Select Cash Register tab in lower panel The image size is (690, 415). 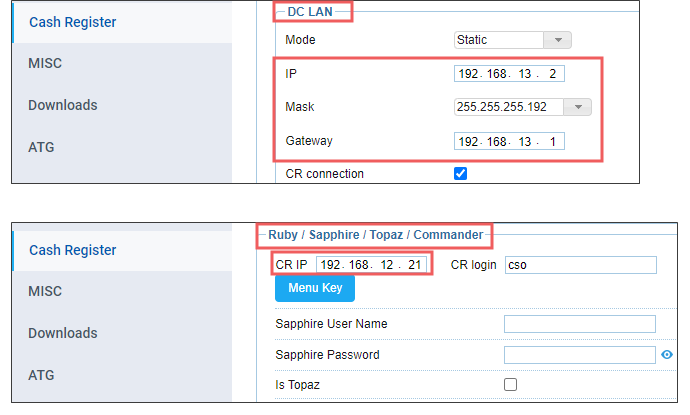coord(72,250)
